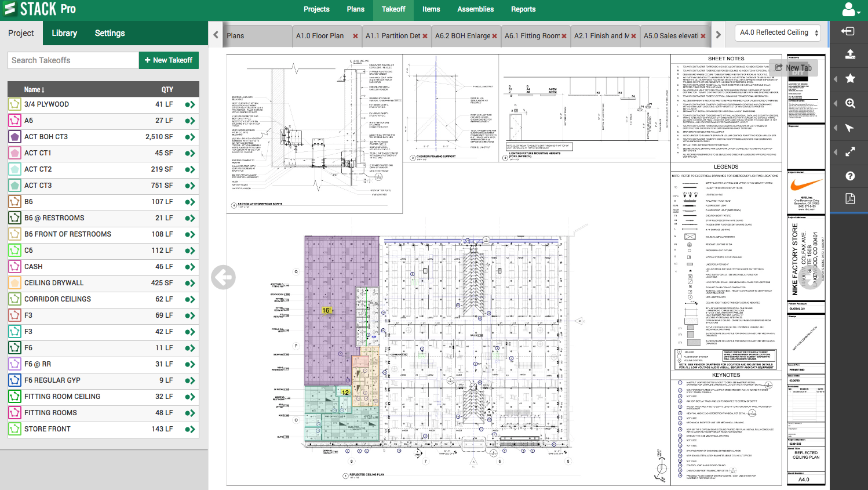Click the upload plans icon in right sidebar
Viewport: 868px width, 490px height.
pyautogui.click(x=850, y=54)
